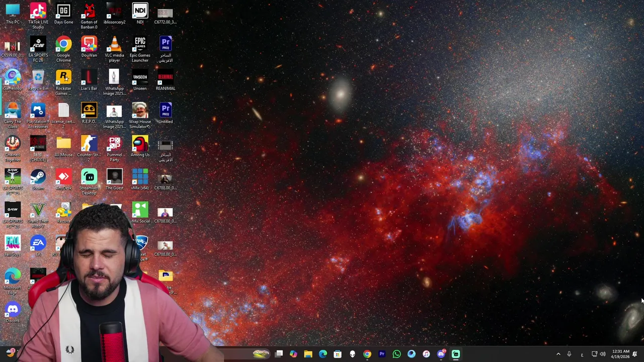Launch Counter-Strike 2 shortcut
644x362 pixels.
coord(89,149)
